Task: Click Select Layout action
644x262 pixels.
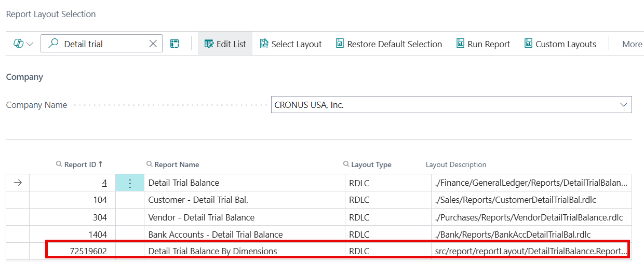Action: pyautogui.click(x=291, y=44)
